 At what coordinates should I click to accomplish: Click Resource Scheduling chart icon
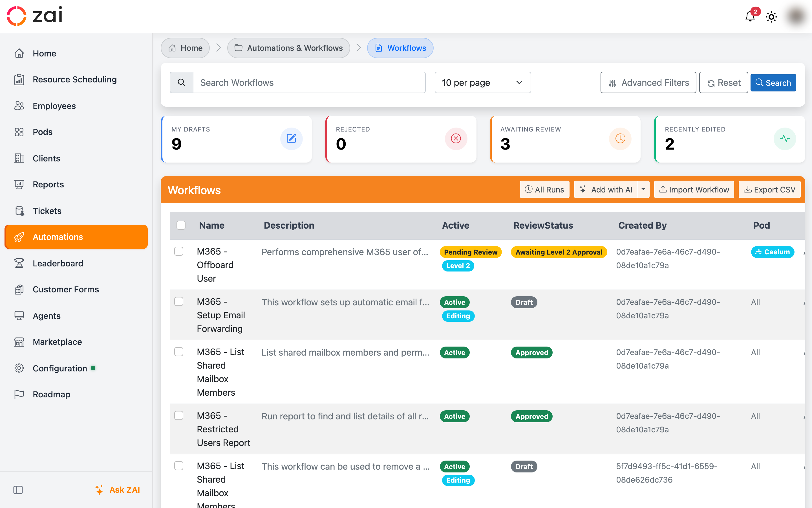tap(19, 80)
